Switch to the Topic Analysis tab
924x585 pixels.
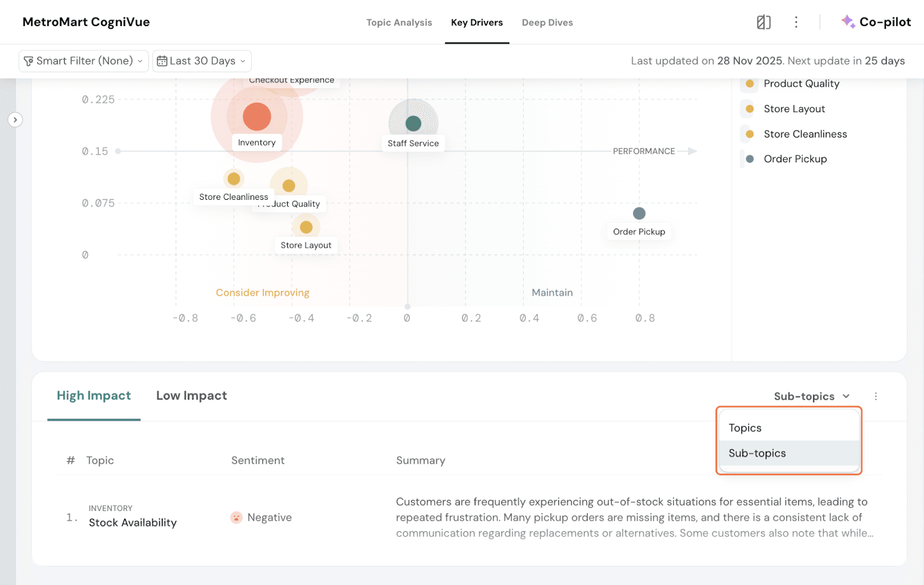pos(399,23)
